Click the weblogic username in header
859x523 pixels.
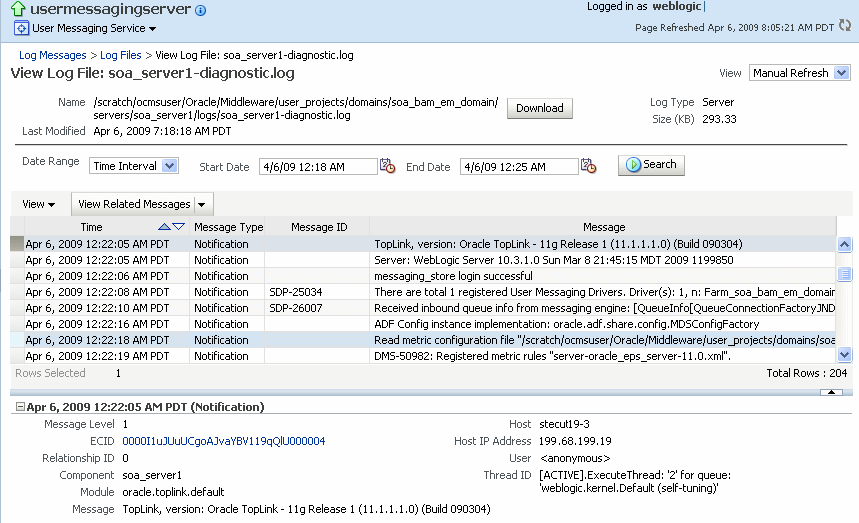pyautogui.click(x=677, y=6)
